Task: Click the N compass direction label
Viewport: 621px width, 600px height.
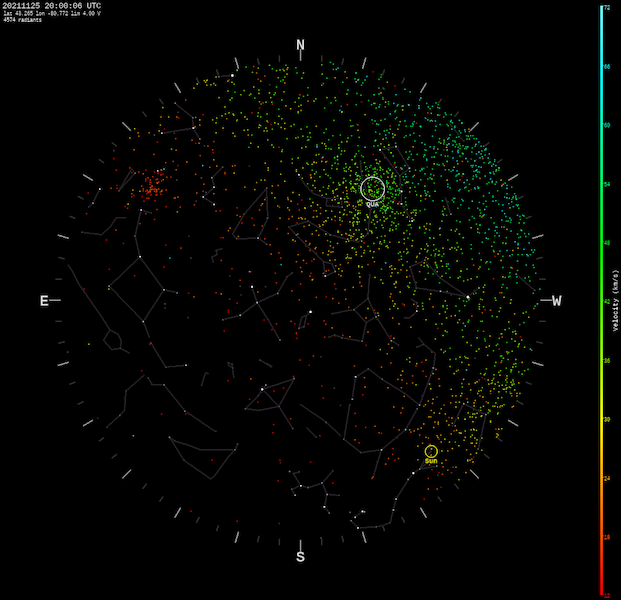Action: (x=300, y=45)
